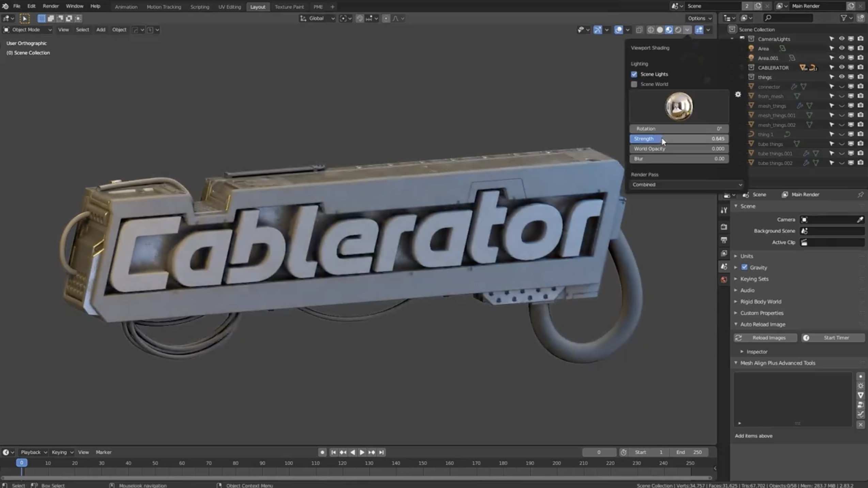Open the Object Mode dropdown
The width and height of the screenshot is (868, 488).
[27, 30]
